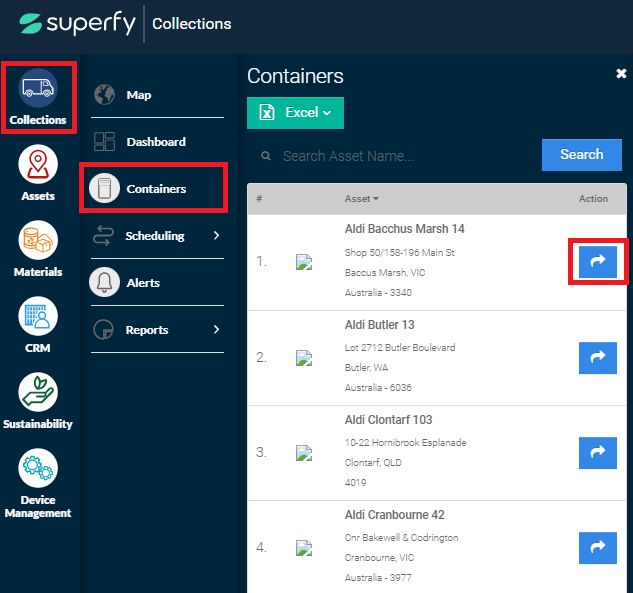Open the Collections module truck icon

click(x=38, y=88)
